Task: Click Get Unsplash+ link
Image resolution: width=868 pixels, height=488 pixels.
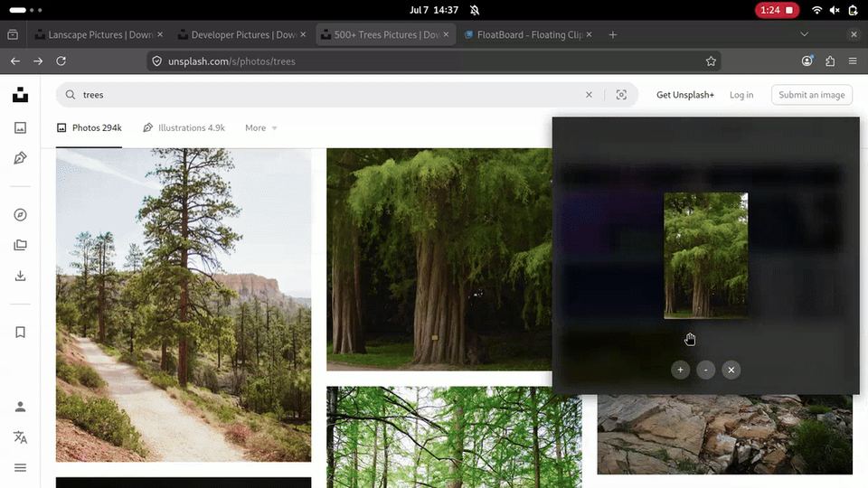Action: [685, 95]
